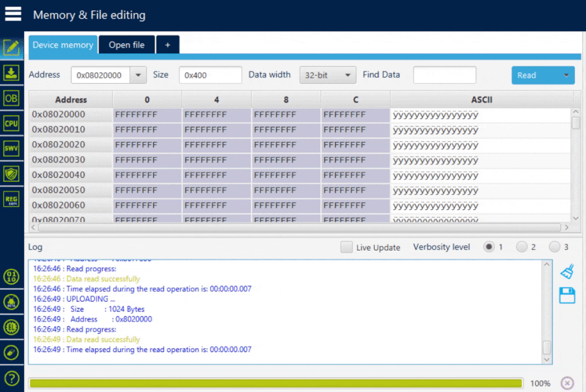Open the CPU panel in sidebar
The image size is (586, 392).
pos(11,123)
